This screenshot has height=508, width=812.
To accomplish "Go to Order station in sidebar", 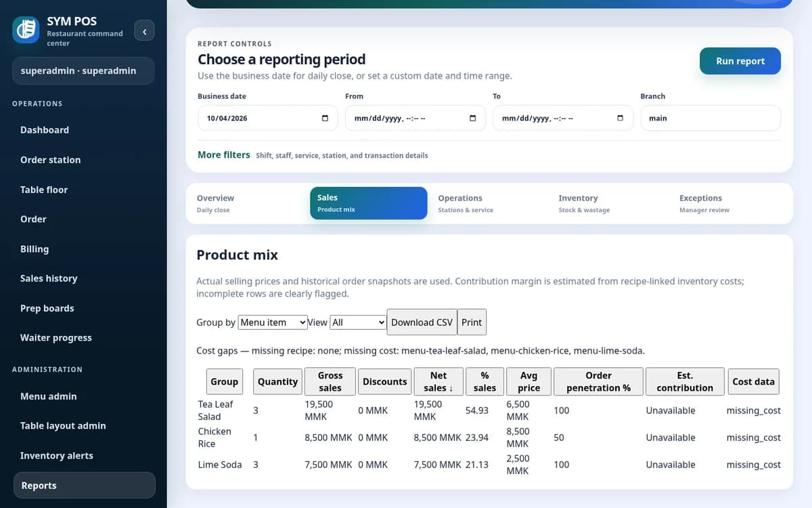I will (84, 160).
